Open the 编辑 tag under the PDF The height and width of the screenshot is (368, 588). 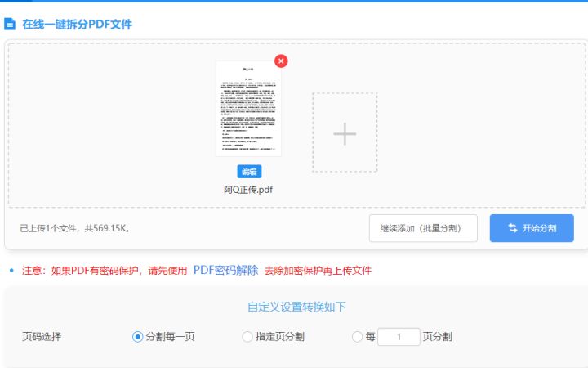(x=248, y=172)
